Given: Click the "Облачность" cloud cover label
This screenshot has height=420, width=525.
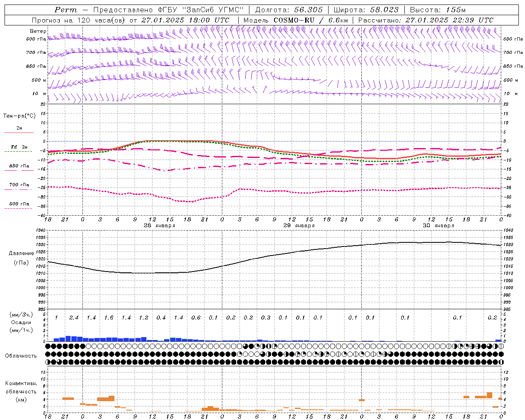Looking at the screenshot, I should click(x=21, y=356).
